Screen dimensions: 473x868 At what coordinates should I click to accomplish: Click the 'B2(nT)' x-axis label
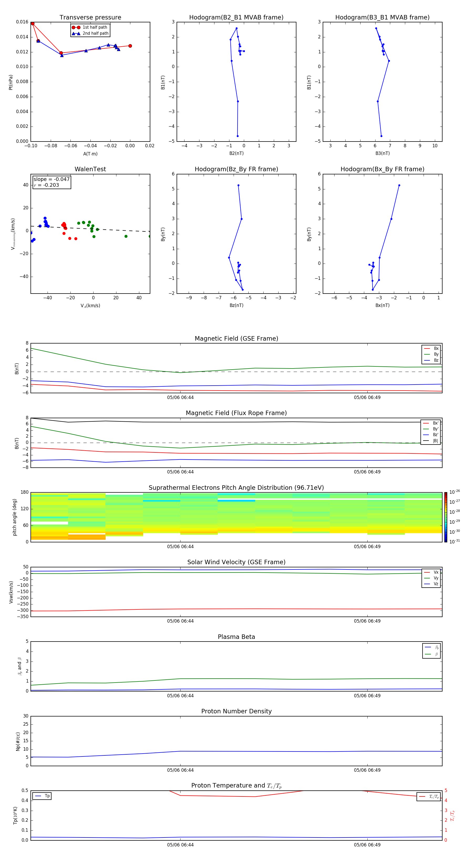pyautogui.click(x=236, y=153)
